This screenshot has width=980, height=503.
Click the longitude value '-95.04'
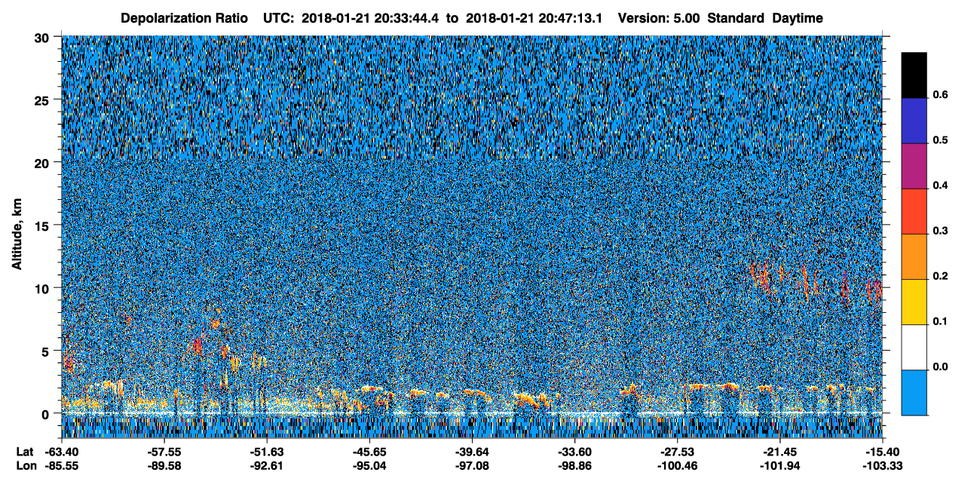[369, 465]
